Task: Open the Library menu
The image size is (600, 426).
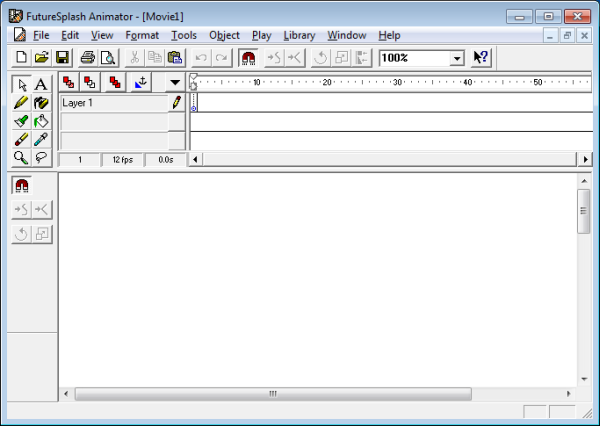Action: (299, 35)
